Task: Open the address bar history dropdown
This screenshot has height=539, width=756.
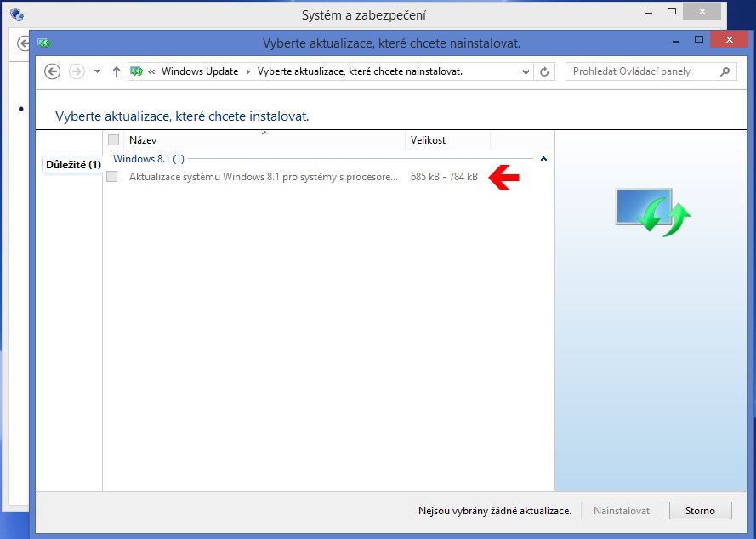Action: [526, 71]
